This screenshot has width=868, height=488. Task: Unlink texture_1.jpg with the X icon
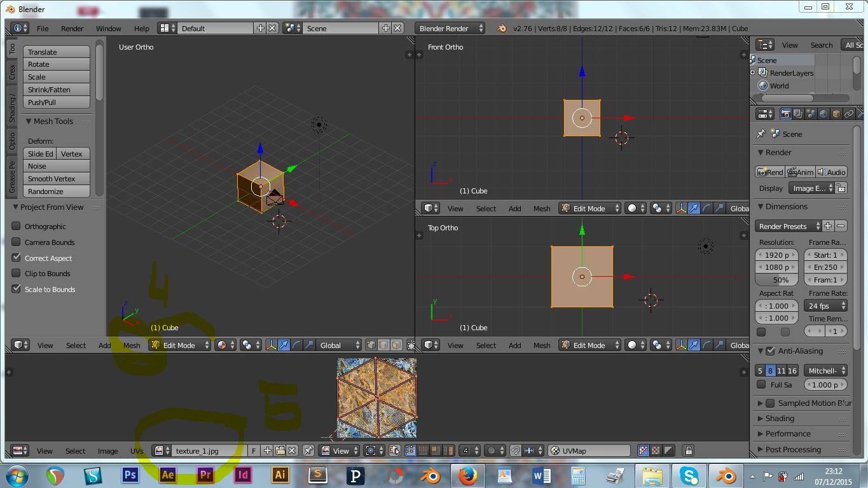(292, 450)
